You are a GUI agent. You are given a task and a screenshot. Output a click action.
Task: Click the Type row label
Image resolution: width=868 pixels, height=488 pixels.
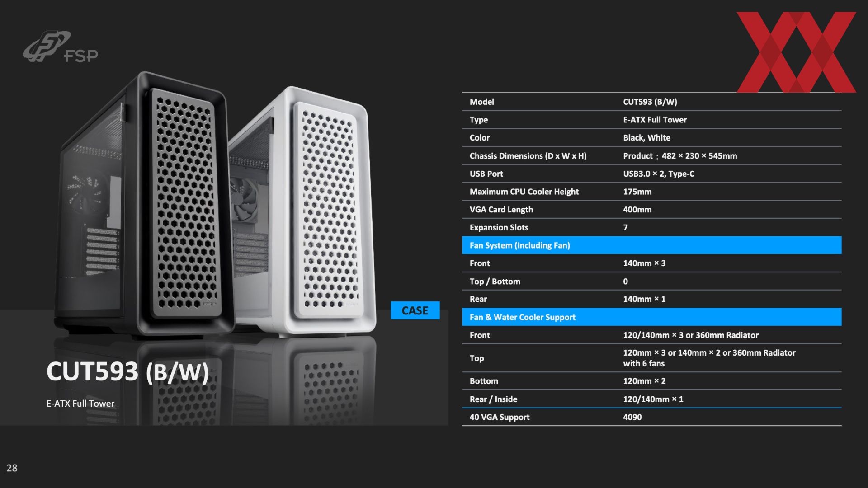479,120
